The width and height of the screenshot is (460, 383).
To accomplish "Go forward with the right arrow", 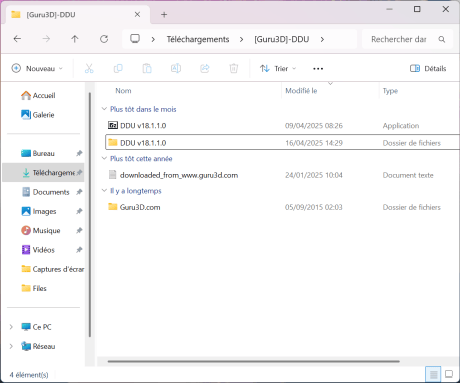I will point(46,39).
